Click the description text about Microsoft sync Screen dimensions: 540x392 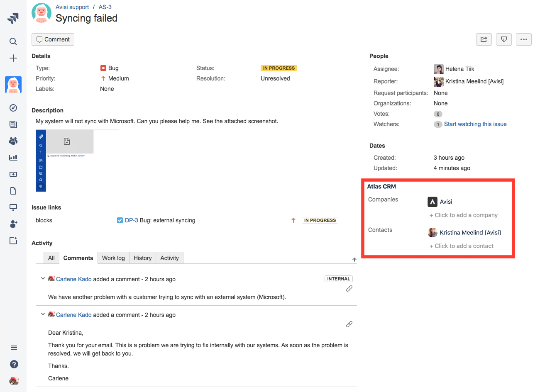click(157, 121)
